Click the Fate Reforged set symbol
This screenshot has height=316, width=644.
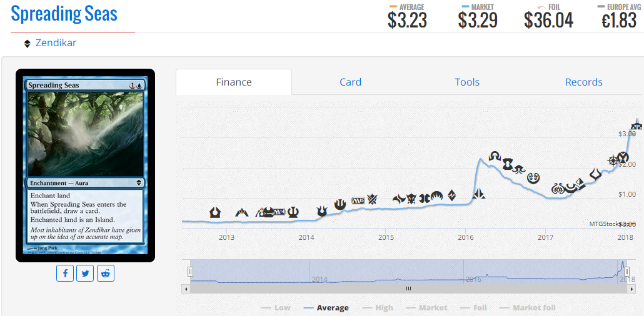(x=399, y=199)
